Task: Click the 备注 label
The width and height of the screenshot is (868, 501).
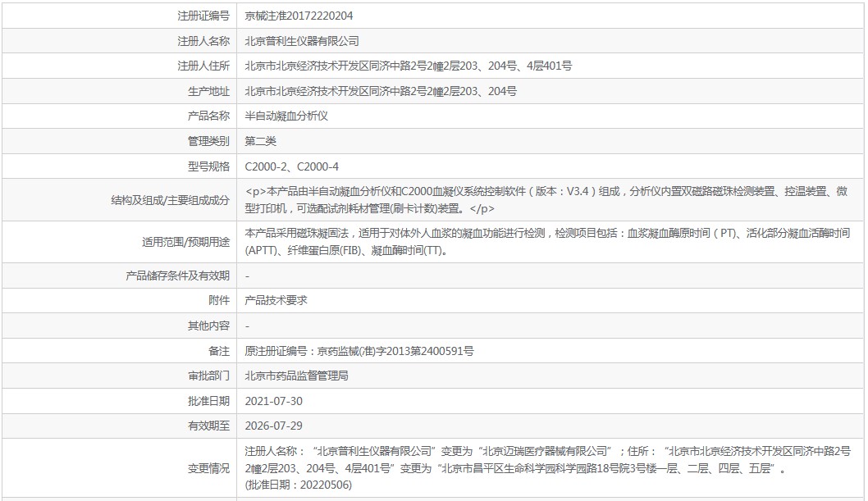Action: click(219, 351)
